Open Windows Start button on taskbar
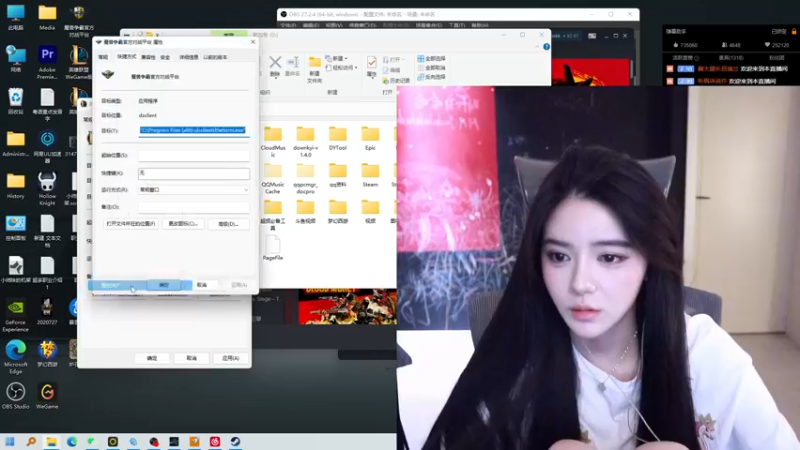This screenshot has width=800, height=450. click(x=10, y=441)
